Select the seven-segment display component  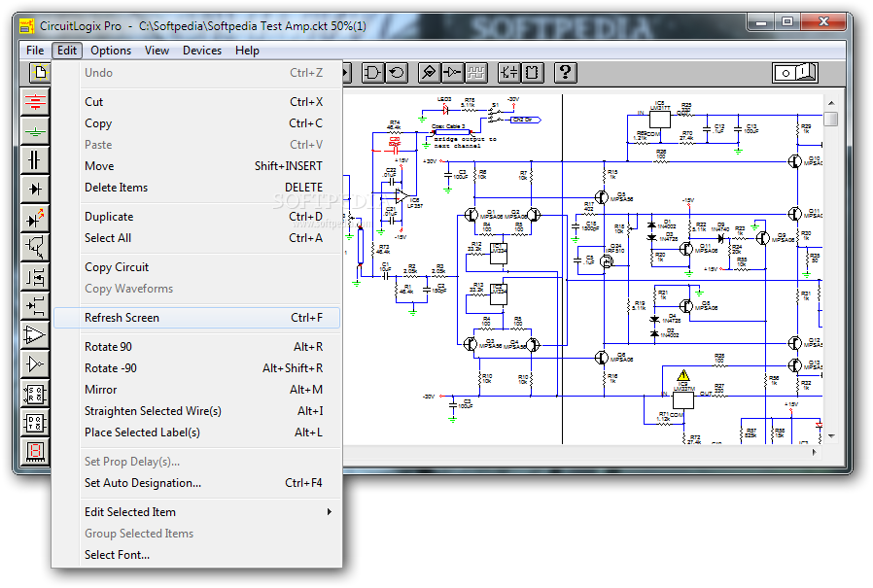tap(35, 452)
